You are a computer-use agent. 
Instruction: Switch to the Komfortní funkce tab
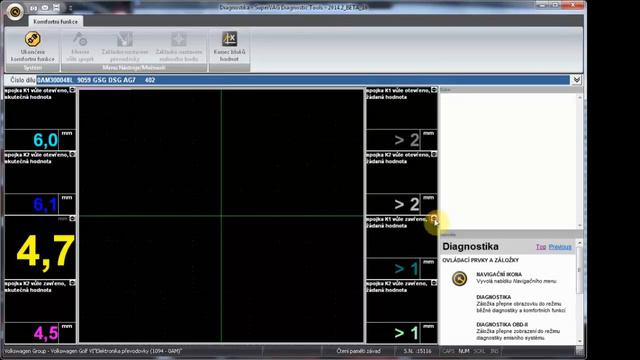point(56,22)
